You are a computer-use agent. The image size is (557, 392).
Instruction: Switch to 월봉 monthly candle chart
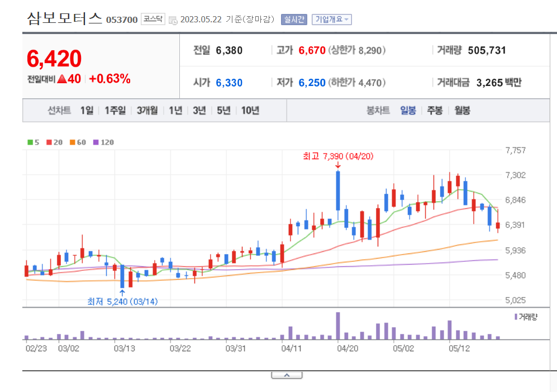(462, 111)
